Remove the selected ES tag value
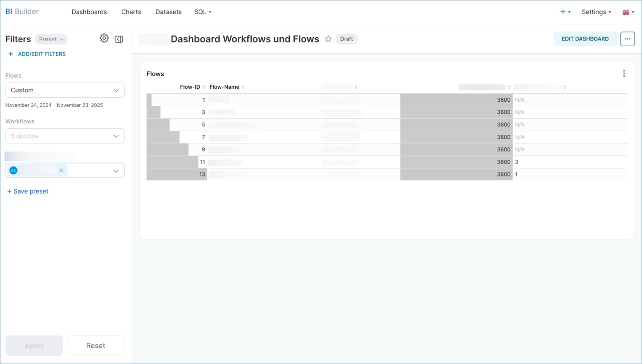This screenshot has width=642, height=364. pyautogui.click(x=61, y=170)
